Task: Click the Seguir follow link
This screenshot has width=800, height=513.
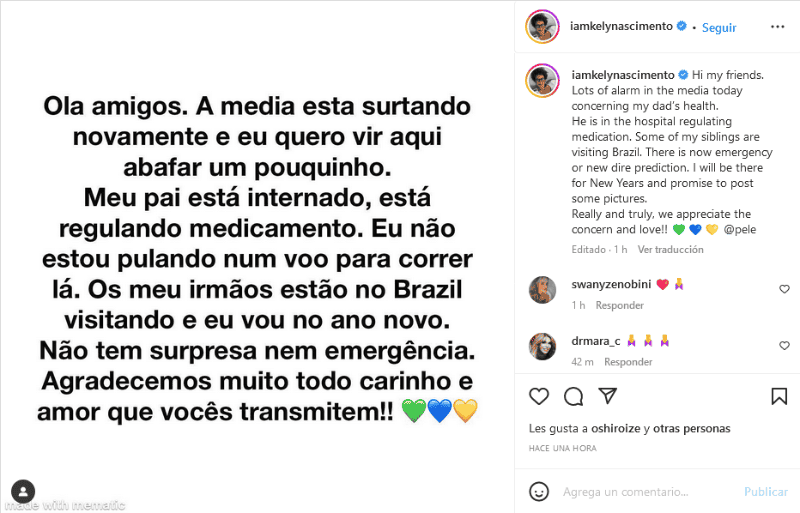Action: [x=718, y=28]
